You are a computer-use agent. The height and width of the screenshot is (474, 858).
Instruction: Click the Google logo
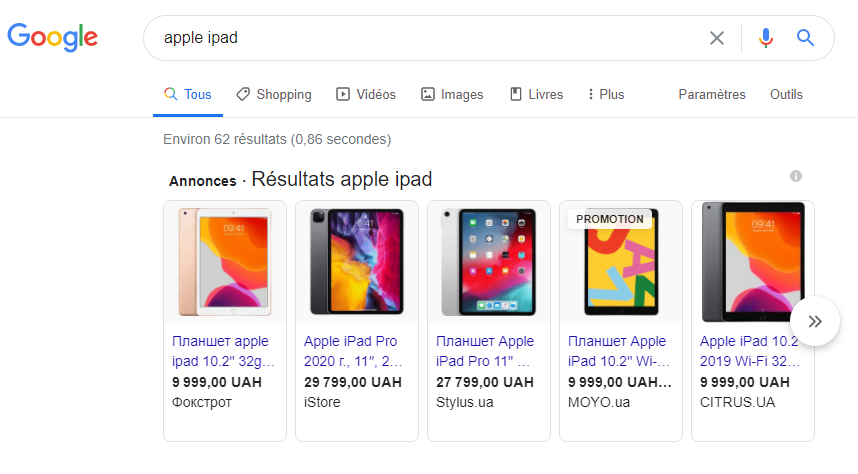(52, 38)
